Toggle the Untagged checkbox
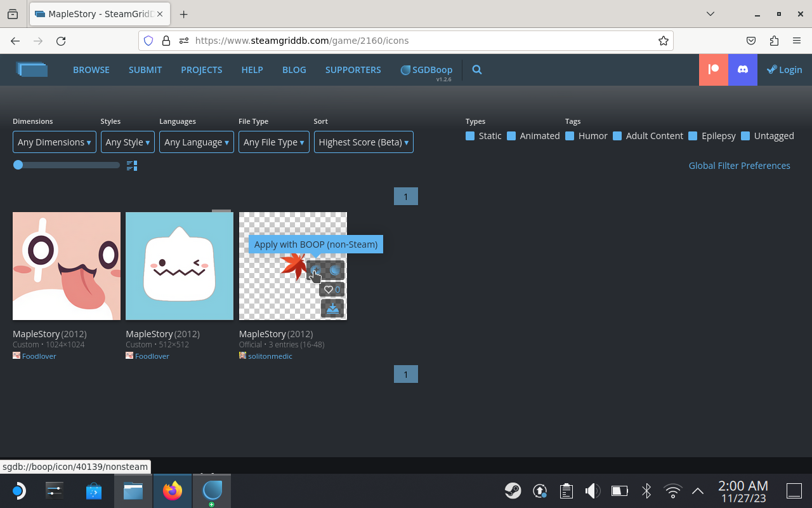 (x=745, y=136)
